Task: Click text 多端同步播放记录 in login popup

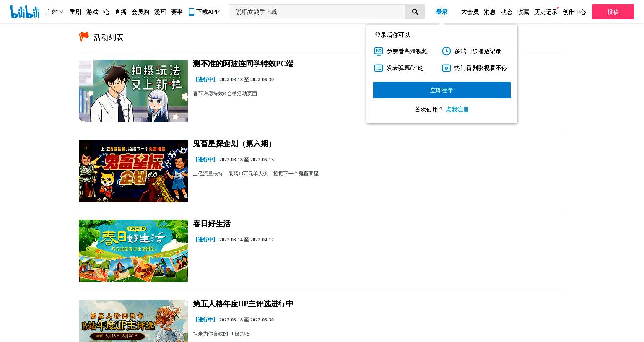Action: [x=478, y=51]
